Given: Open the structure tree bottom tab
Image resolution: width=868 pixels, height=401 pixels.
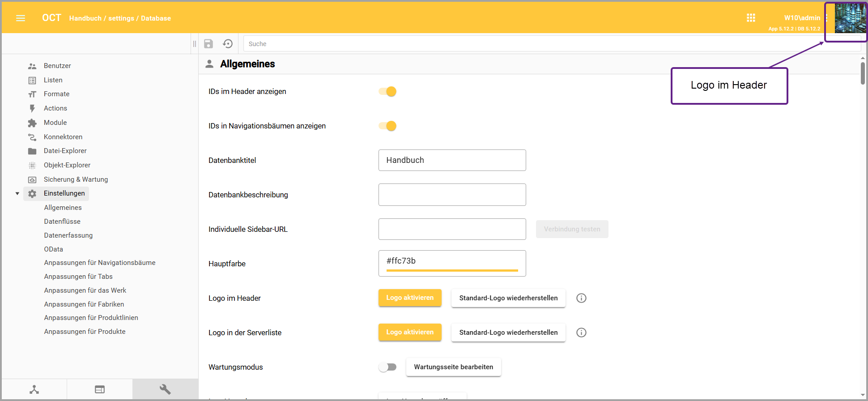Looking at the screenshot, I should click(34, 389).
